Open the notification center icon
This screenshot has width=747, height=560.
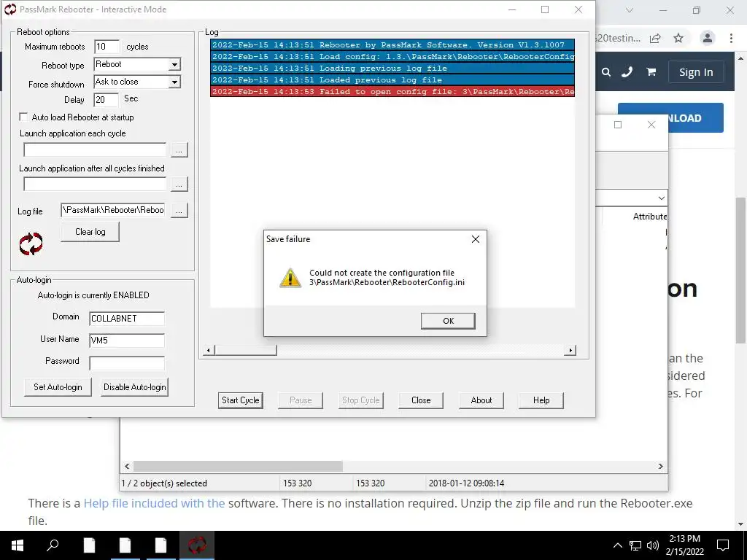tap(723, 545)
